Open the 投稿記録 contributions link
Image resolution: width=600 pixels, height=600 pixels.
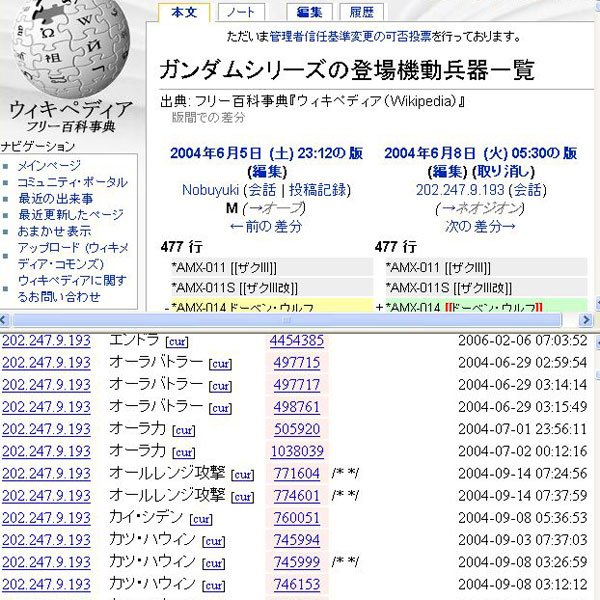tap(317, 190)
